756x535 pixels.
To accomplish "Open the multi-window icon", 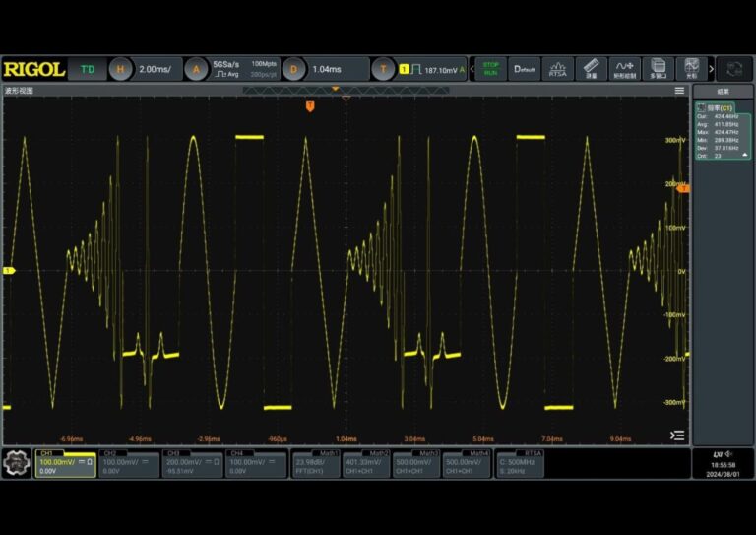I will (x=659, y=69).
